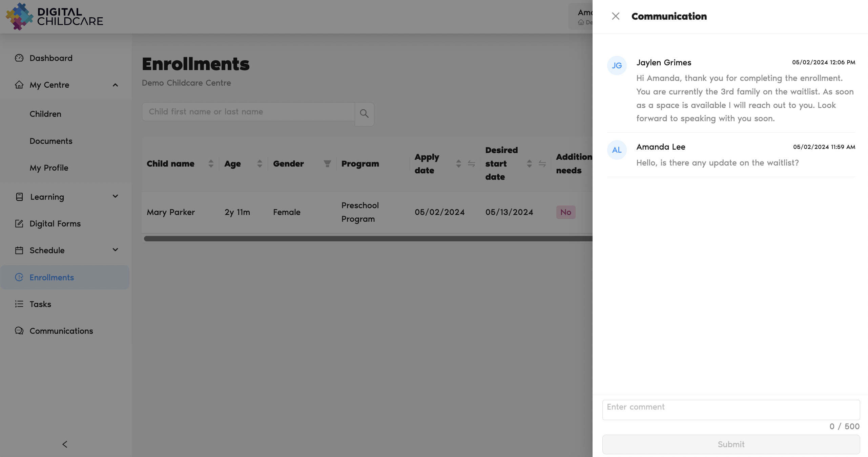The width and height of the screenshot is (868, 457).
Task: Click the Tasks list icon
Action: point(19,304)
